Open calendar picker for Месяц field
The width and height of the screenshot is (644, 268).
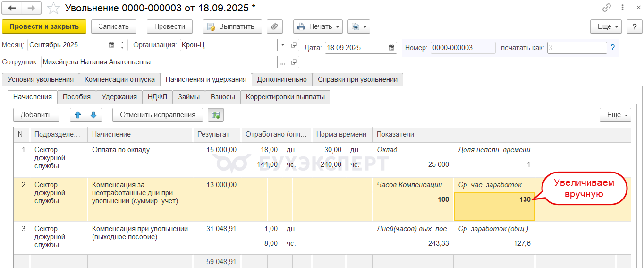[111, 45]
